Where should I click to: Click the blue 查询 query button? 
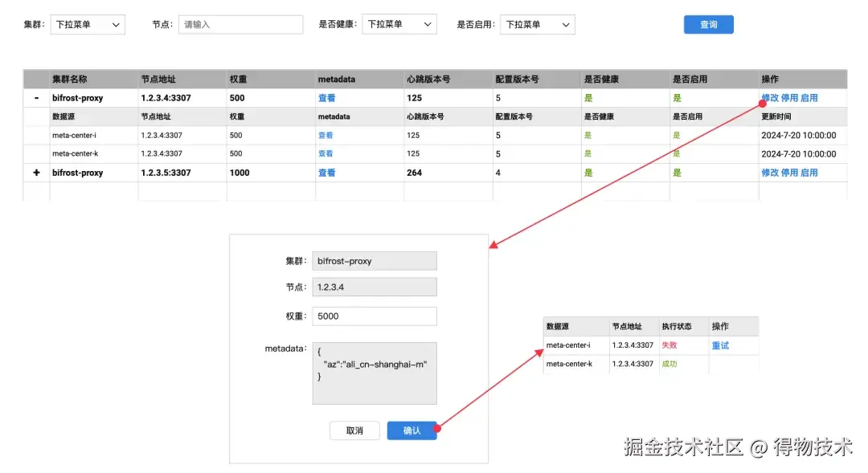[x=708, y=24]
